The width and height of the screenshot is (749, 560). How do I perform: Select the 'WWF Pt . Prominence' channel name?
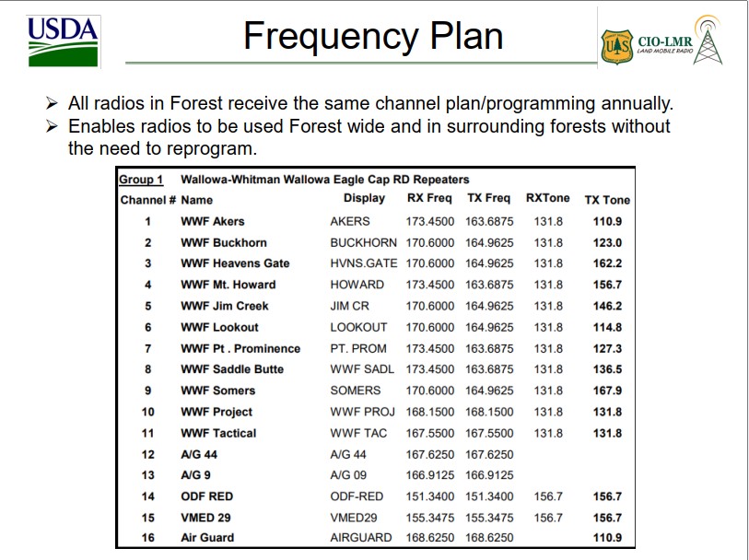[x=240, y=349]
